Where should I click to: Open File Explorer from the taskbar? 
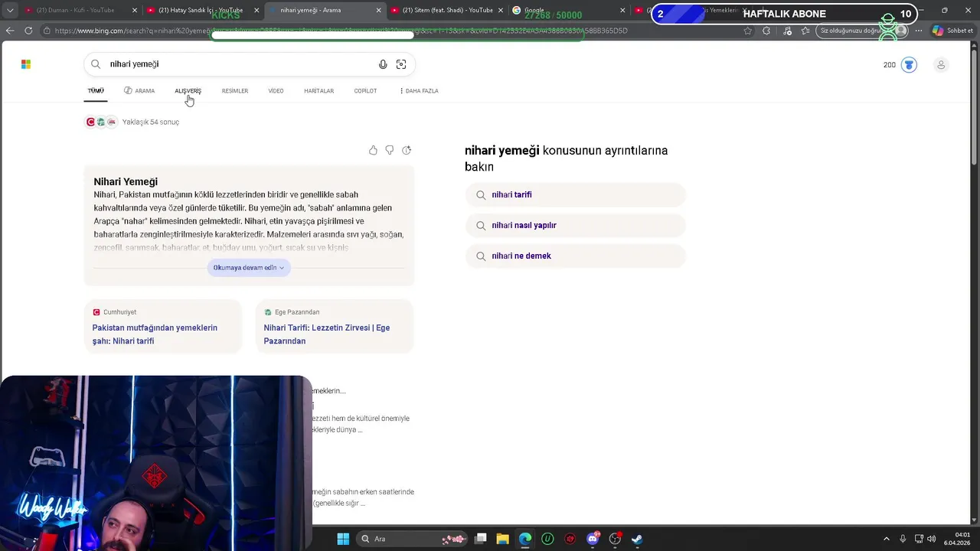[x=503, y=539]
